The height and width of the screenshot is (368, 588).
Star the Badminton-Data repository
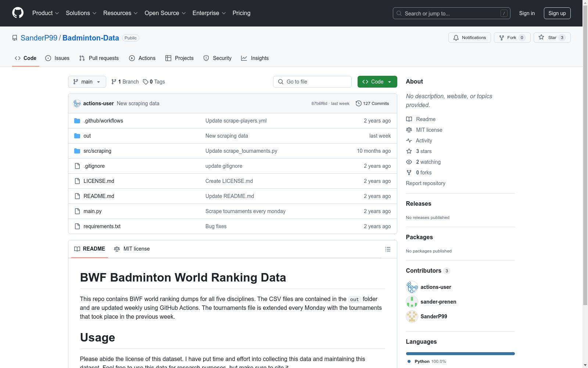(552, 38)
